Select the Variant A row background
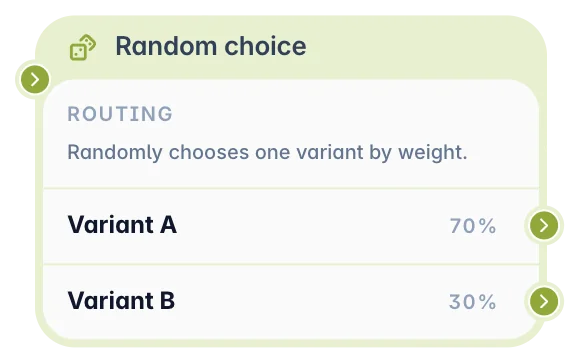Viewport: 580px width, 363px height. point(291,226)
